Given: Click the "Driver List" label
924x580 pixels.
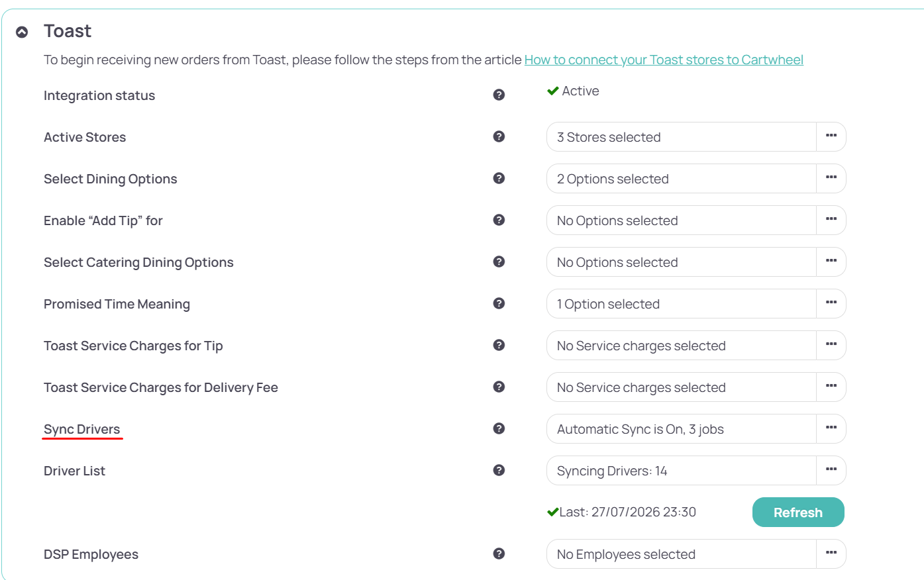Looking at the screenshot, I should 74,471.
